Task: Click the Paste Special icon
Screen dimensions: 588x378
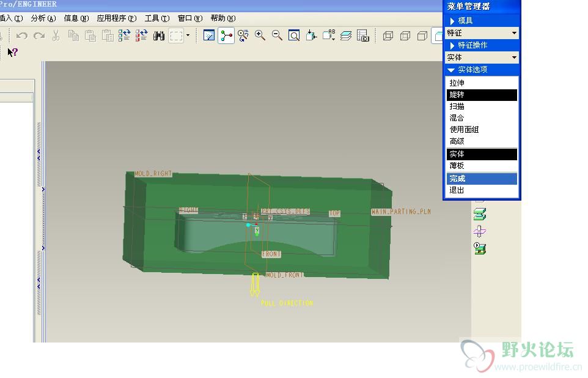Action: [x=108, y=35]
